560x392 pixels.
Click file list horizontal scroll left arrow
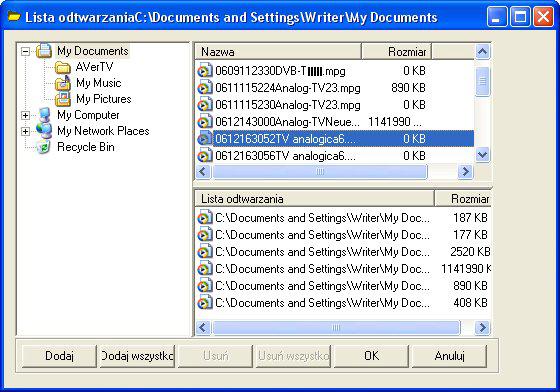(203, 172)
